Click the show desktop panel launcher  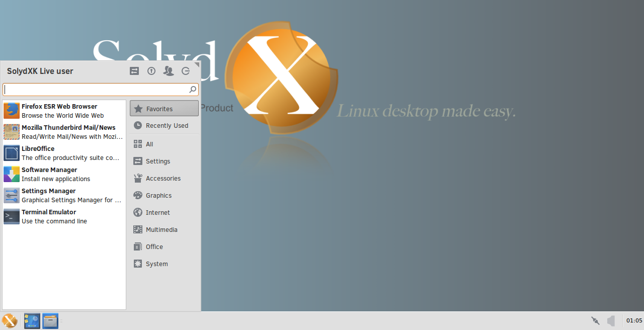coord(32,320)
